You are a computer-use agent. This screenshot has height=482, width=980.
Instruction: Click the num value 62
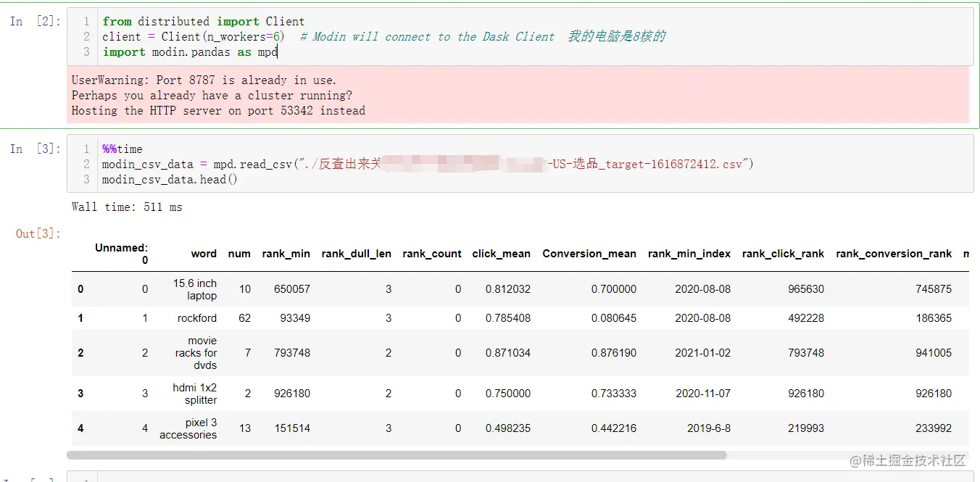point(245,318)
